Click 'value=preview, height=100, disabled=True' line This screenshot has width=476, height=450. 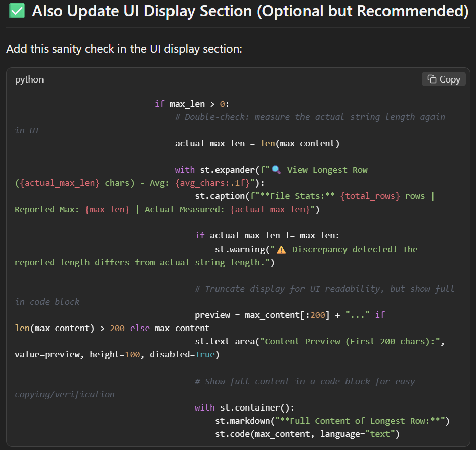117,355
